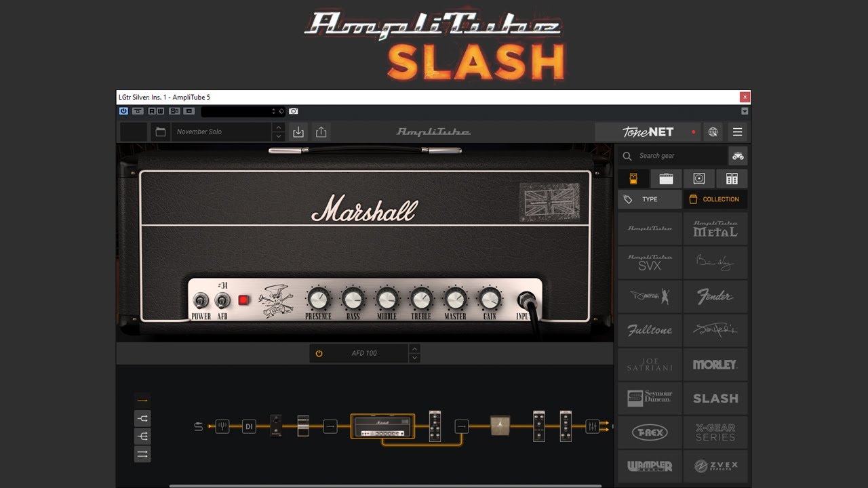The width and height of the screenshot is (868, 488).
Task: Select the TYPE filter tab
Action: tap(650, 199)
